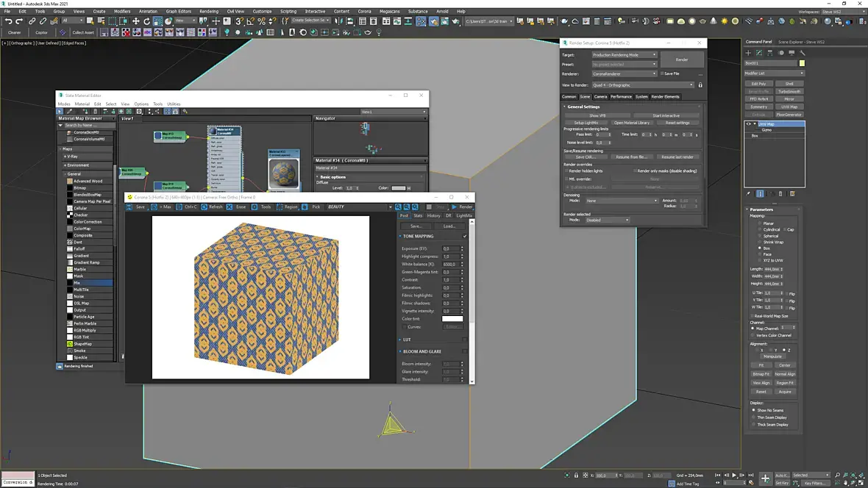Click the Refresh icon in Corona VFB
The width and height of the screenshot is (868, 488).
point(204,207)
